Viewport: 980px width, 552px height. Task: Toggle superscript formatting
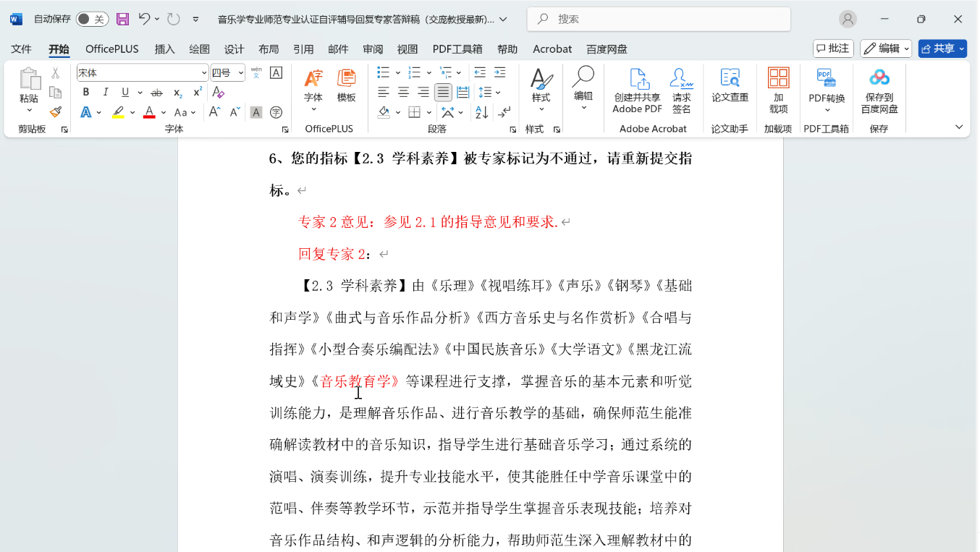[x=197, y=93]
